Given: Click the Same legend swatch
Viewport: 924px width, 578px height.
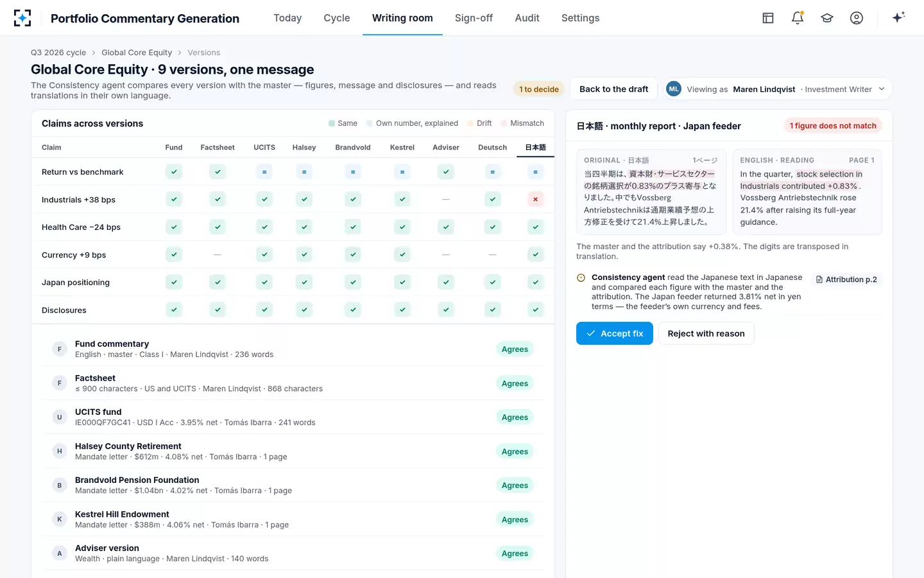Looking at the screenshot, I should tap(332, 123).
